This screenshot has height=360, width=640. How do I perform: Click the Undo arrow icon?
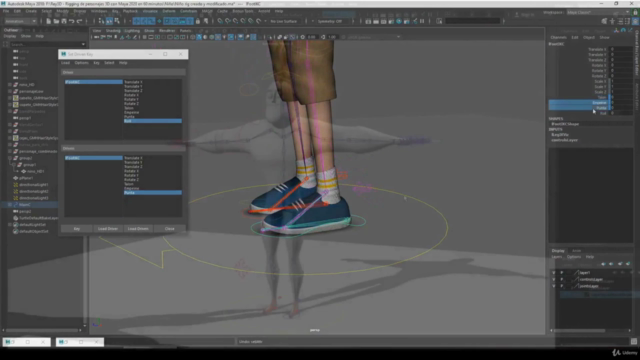(71, 21)
